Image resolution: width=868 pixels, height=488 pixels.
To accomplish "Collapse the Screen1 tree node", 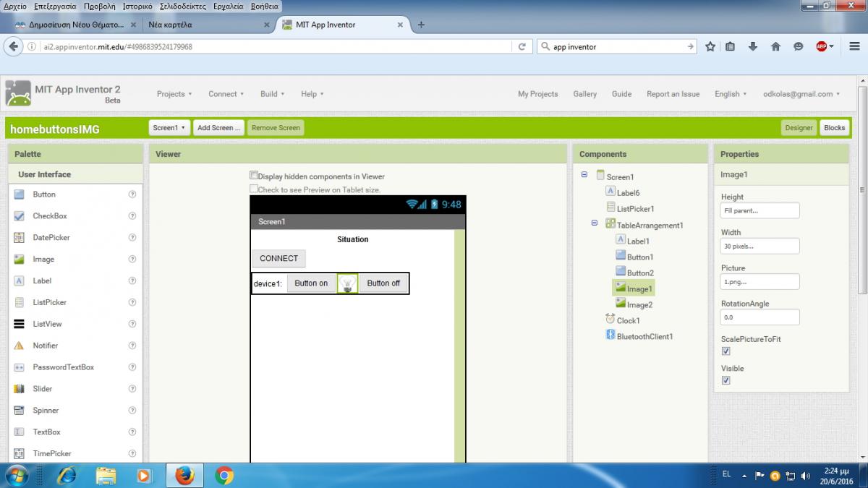I will point(584,176).
